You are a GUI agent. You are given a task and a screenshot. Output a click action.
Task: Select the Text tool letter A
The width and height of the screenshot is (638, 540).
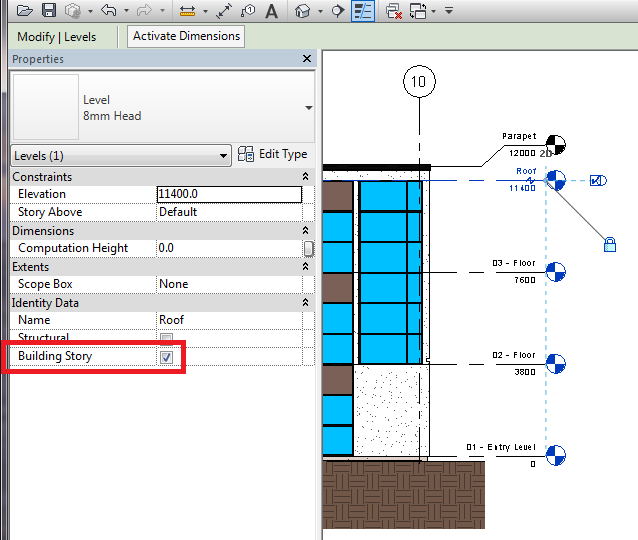[271, 11]
